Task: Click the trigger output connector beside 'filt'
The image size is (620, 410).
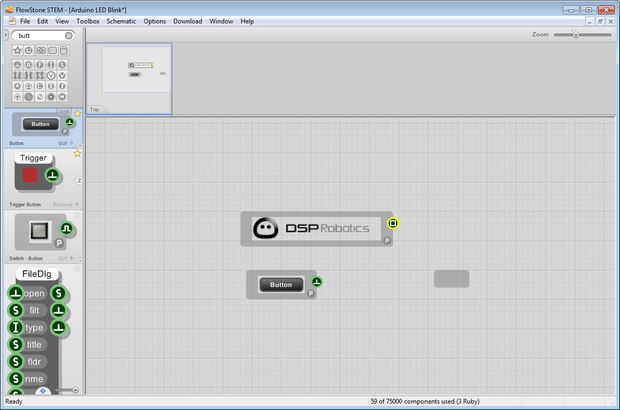Action: point(59,310)
